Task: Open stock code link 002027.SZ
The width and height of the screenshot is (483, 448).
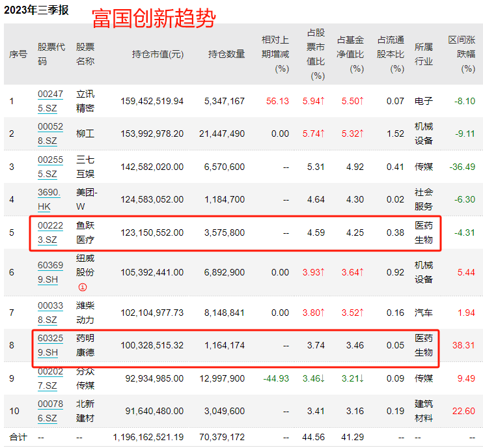Action: [x=51, y=378]
